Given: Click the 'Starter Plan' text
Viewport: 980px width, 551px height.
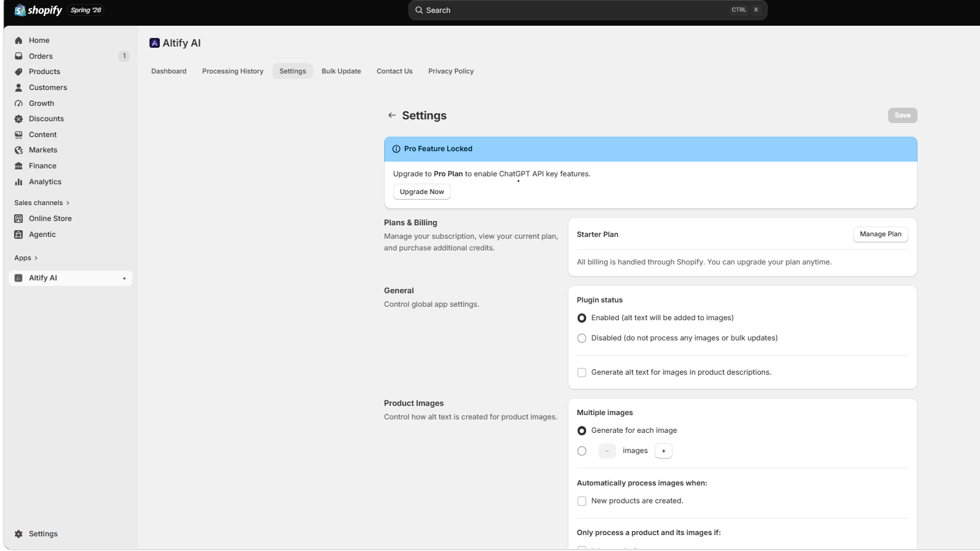Looking at the screenshot, I should [x=598, y=234].
